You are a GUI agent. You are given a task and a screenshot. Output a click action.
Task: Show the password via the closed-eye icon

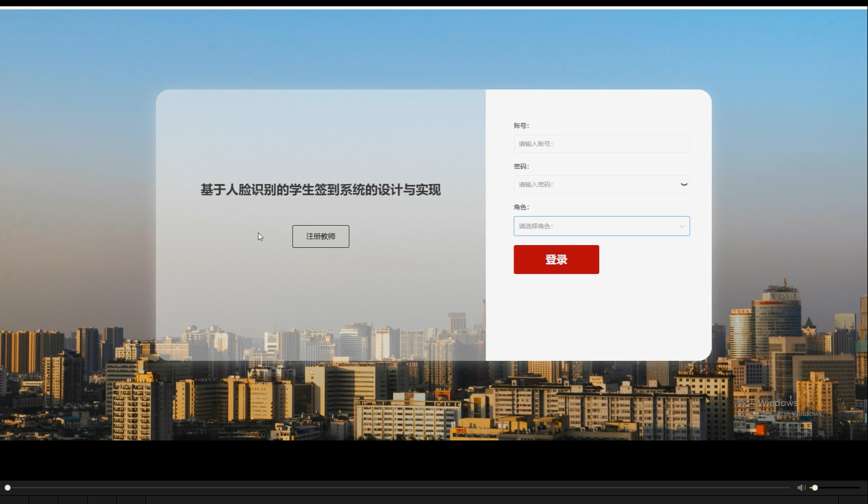tap(684, 184)
